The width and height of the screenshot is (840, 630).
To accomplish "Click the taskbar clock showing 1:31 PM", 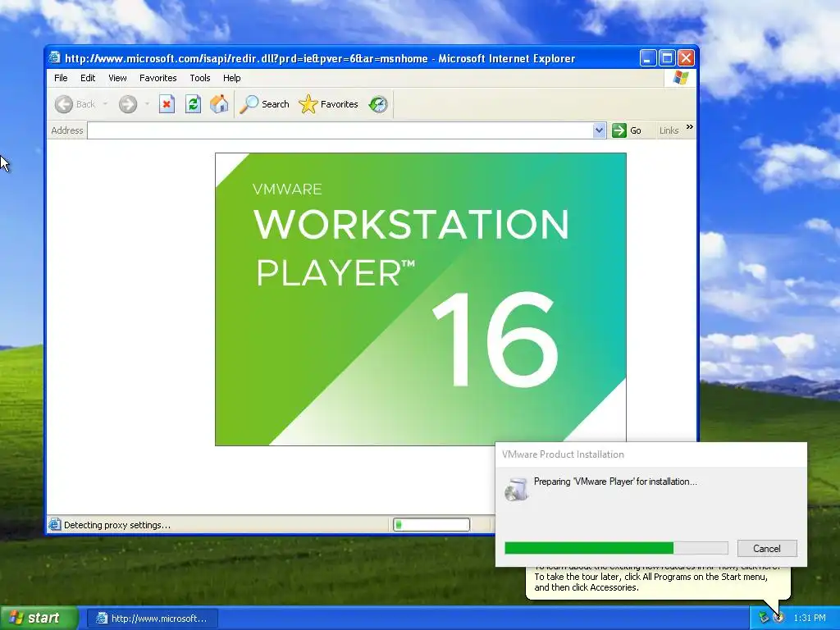I will [810, 619].
